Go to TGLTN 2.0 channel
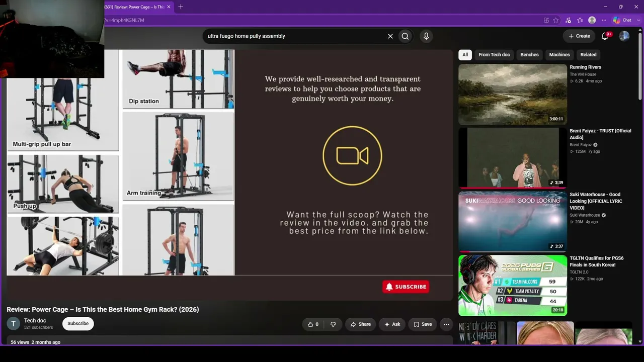The image size is (644, 362). pos(579,272)
